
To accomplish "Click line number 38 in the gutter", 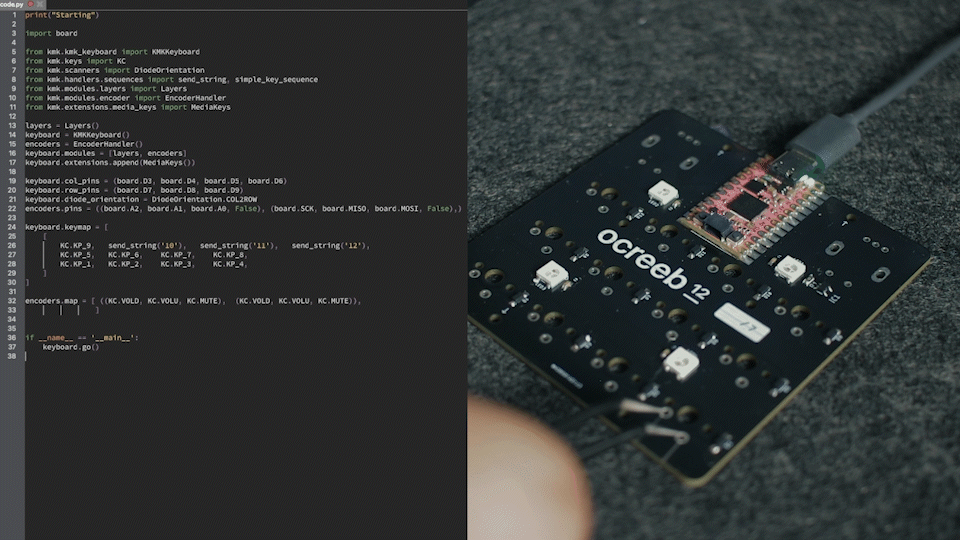I will coord(12,356).
